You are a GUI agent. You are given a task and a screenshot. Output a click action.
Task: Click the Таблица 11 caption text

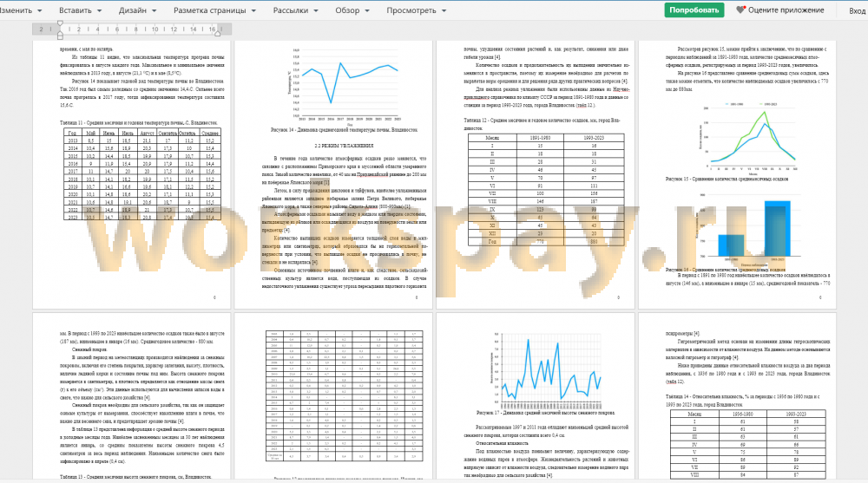pos(138,123)
